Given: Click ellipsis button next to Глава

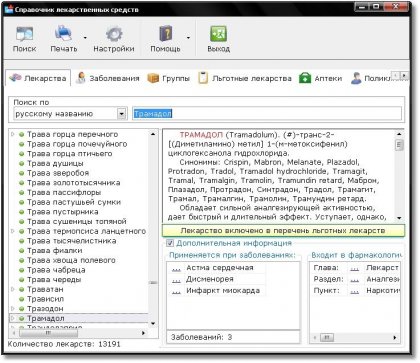Looking at the screenshot, I should point(355,268).
